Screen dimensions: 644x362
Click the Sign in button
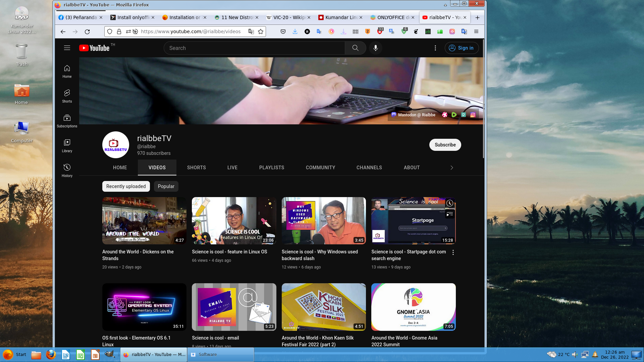(462, 48)
